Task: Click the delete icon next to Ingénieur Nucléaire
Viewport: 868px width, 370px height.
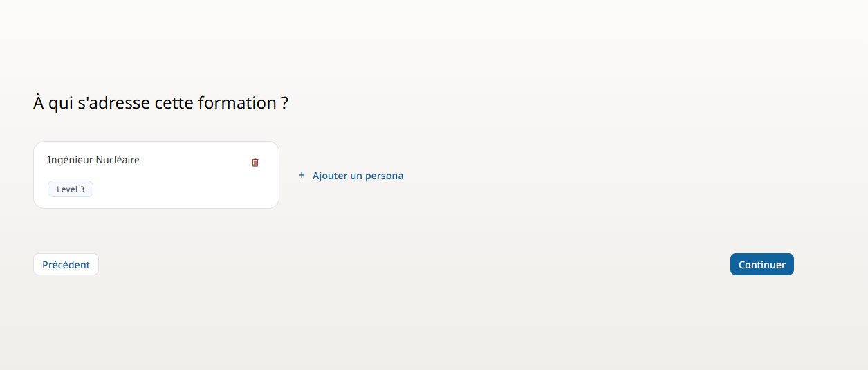Action: [255, 163]
